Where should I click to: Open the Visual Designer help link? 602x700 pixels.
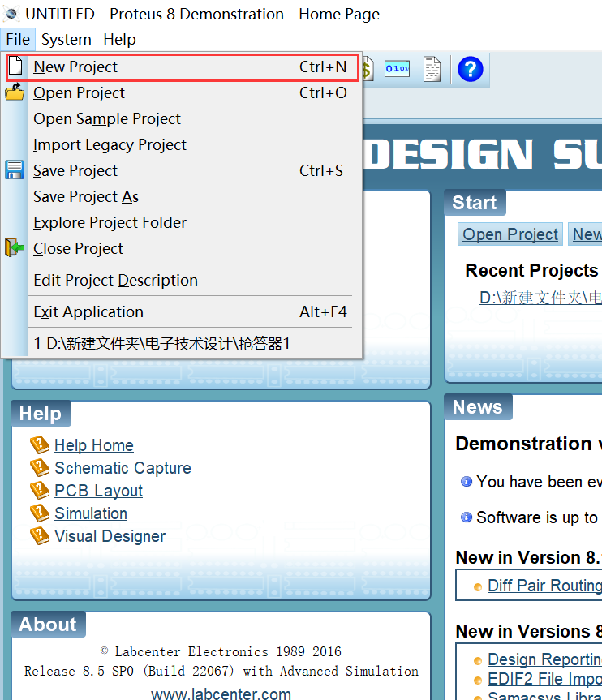pos(110,537)
